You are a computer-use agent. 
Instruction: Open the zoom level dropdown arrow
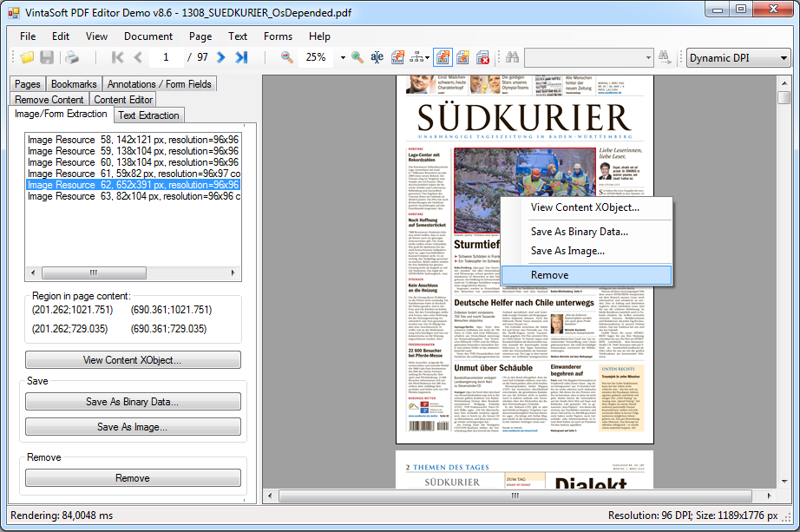coord(343,57)
